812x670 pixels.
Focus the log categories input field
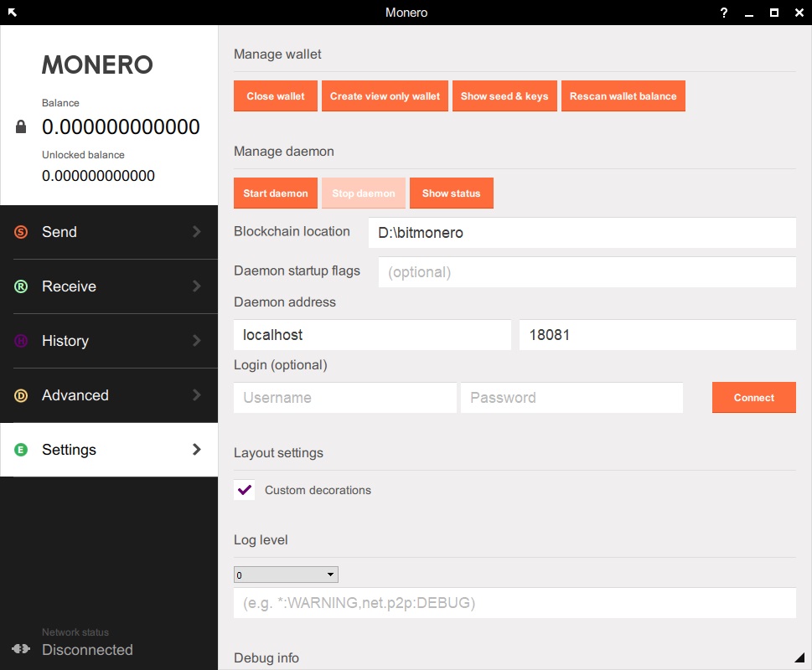tap(515, 603)
